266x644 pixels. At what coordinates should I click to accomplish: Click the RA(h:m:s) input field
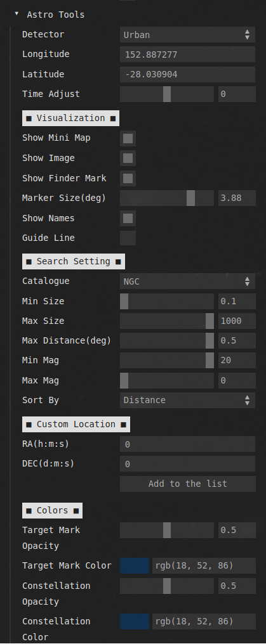[187, 444]
